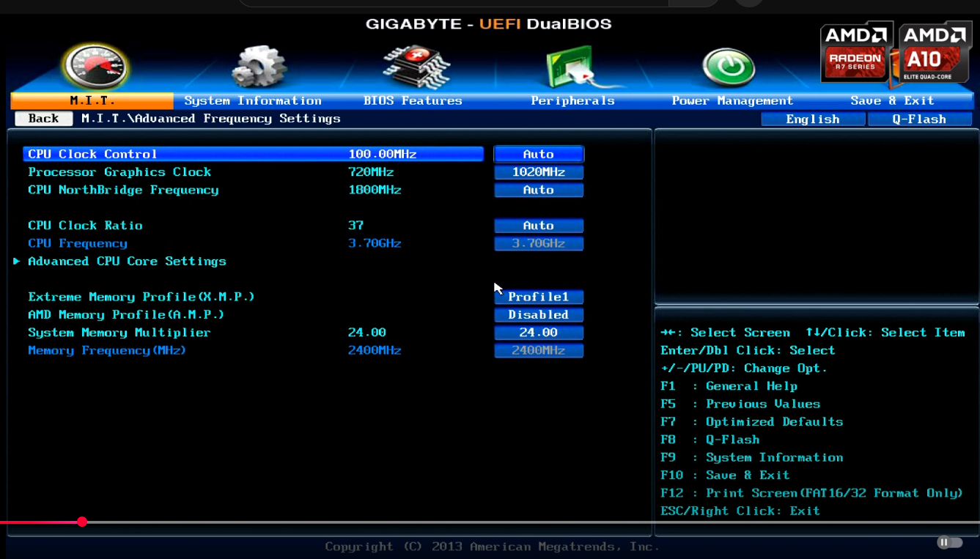
Task: Select the CPU Frequency label
Action: point(78,243)
